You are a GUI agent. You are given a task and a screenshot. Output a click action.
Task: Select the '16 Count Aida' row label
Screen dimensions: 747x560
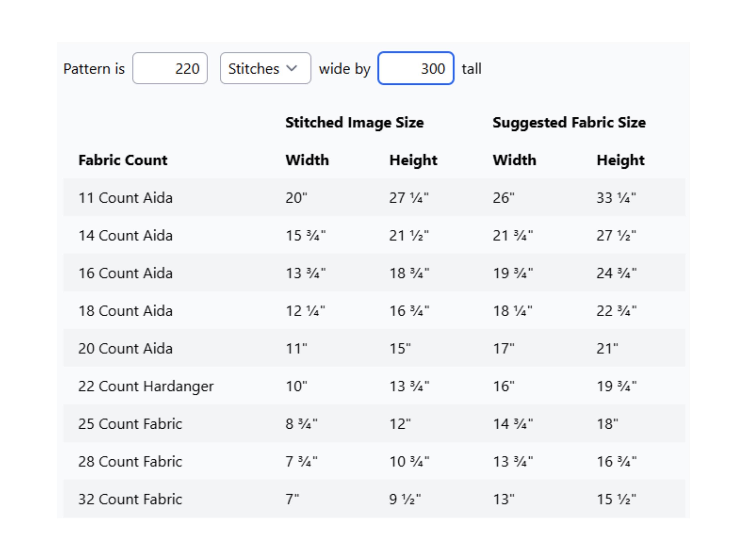(125, 273)
